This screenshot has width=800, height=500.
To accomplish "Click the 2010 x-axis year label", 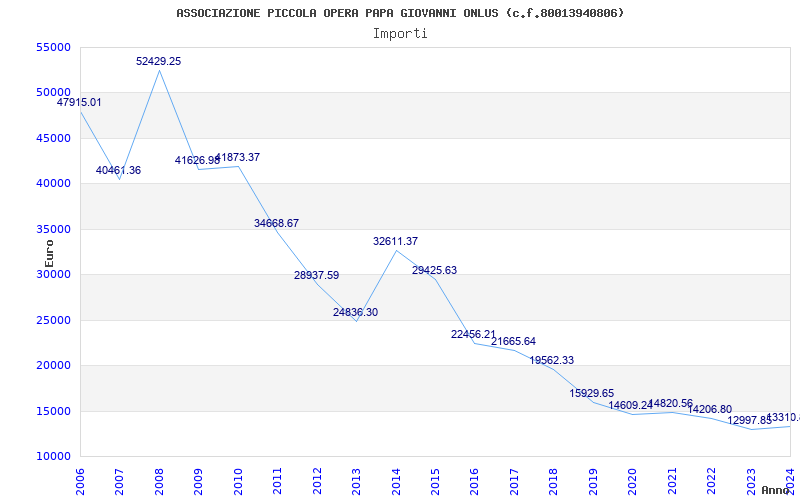I will click(x=238, y=482).
